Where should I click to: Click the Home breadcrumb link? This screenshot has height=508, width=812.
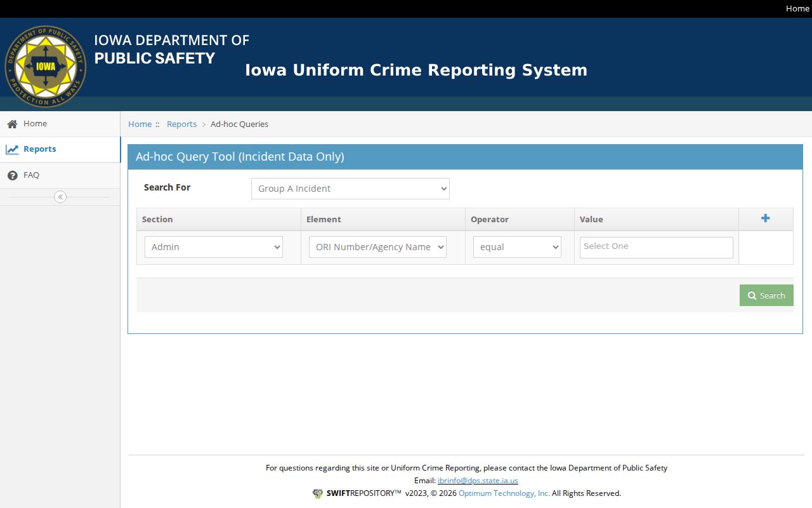140,124
